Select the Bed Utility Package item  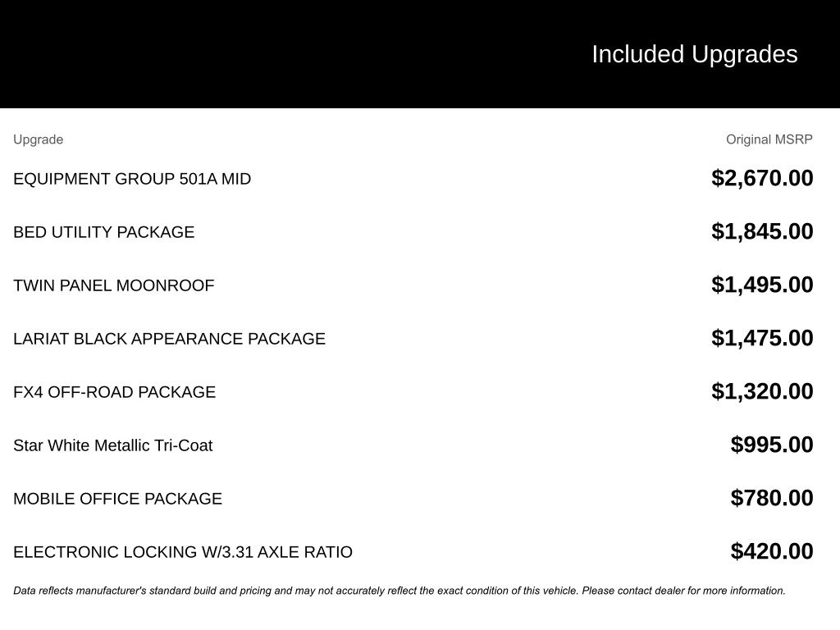[x=104, y=232]
